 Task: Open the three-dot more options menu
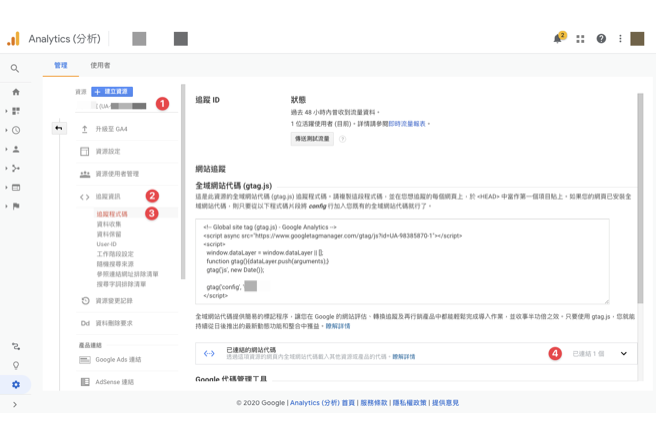tap(620, 39)
